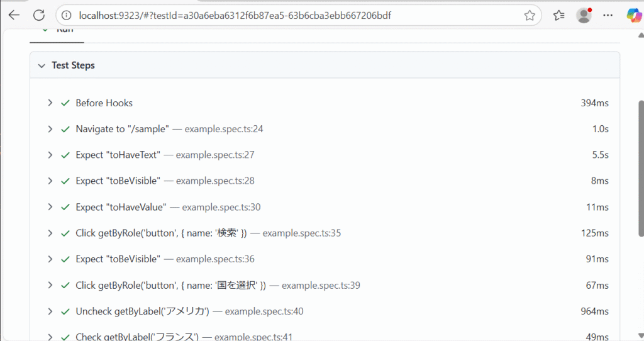This screenshot has height=341, width=644.
Task: Open the browser profile avatar
Action: [584, 15]
